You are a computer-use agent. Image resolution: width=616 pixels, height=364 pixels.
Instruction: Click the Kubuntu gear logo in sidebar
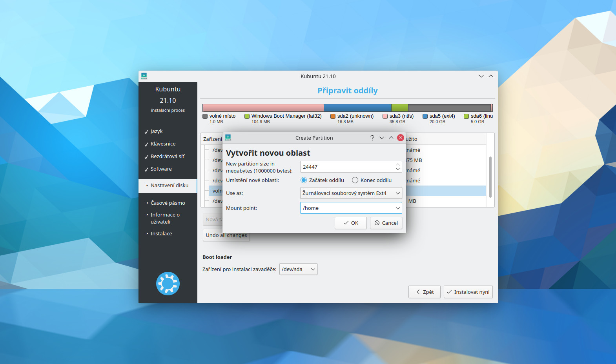tap(168, 284)
